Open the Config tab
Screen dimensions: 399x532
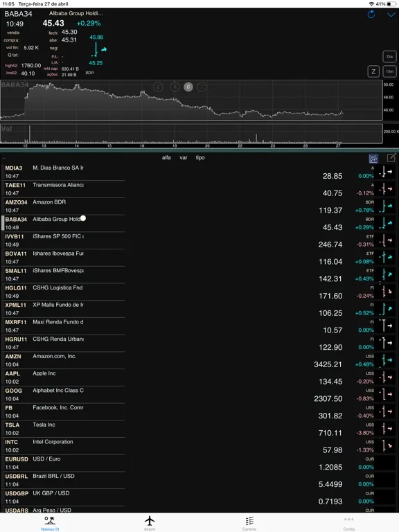point(349,523)
